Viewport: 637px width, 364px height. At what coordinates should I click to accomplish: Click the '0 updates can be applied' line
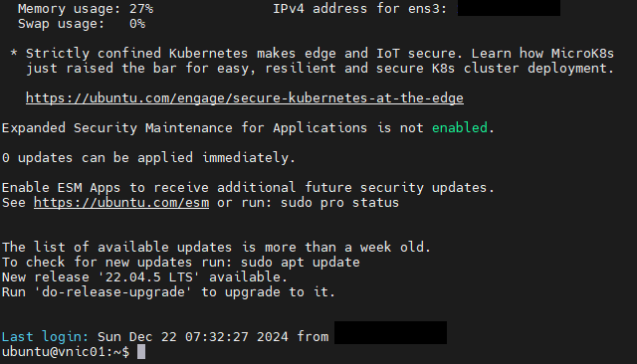[x=148, y=158]
